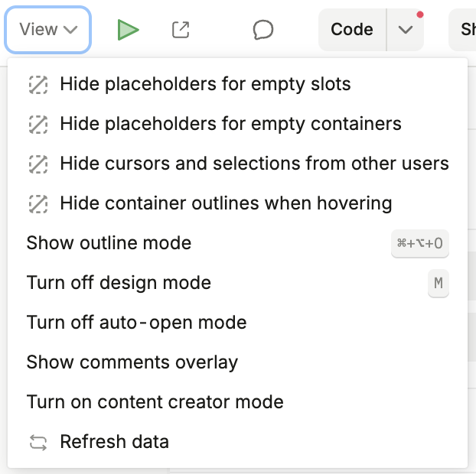Viewport: 476px width, 474px height.
Task: Click the M shortcut badge for design mode
Action: click(x=439, y=283)
